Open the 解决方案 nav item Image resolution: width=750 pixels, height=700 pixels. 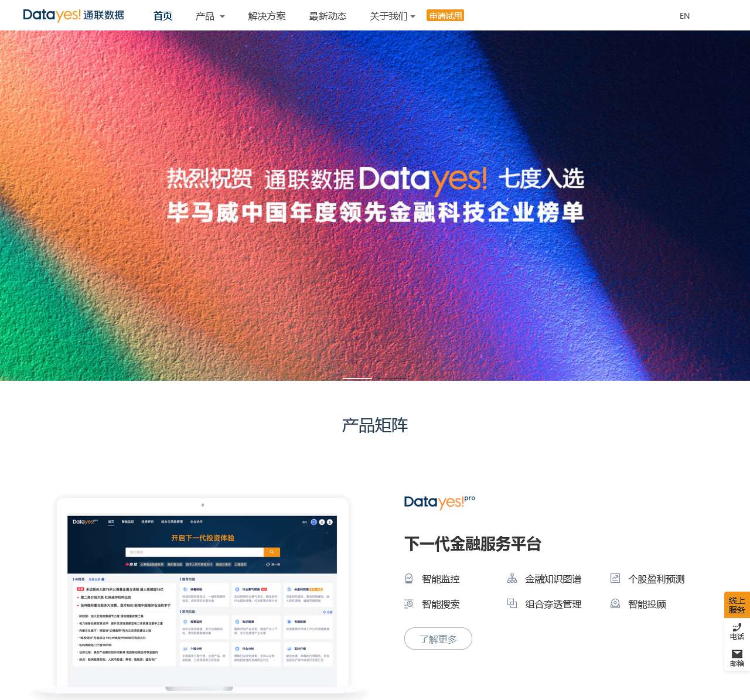point(267,16)
